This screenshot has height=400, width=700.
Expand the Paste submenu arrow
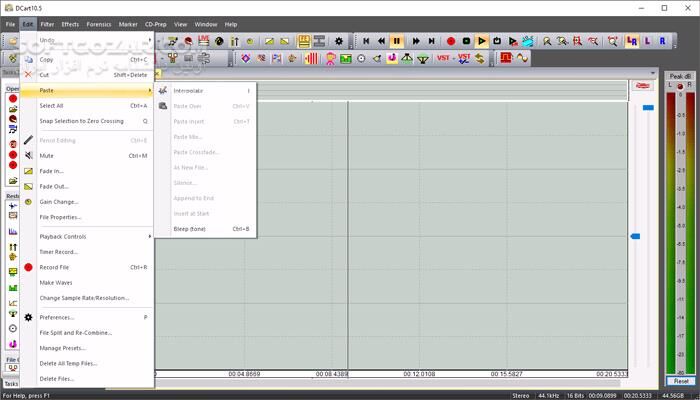(150, 91)
